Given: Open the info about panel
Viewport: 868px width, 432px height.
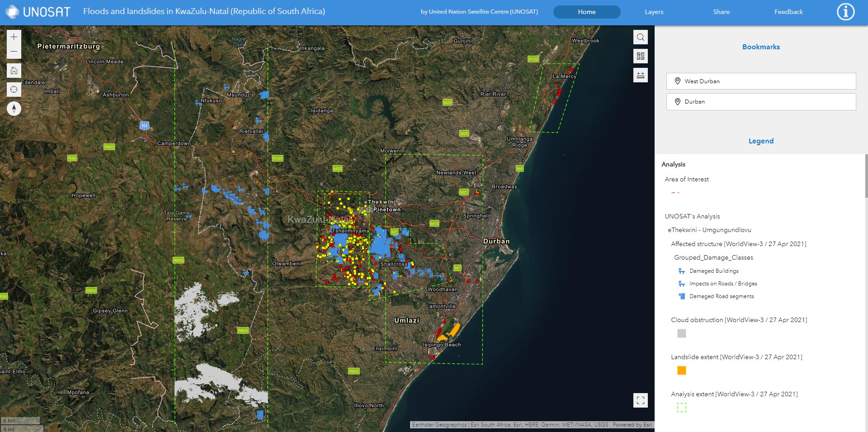Looking at the screenshot, I should 845,12.
